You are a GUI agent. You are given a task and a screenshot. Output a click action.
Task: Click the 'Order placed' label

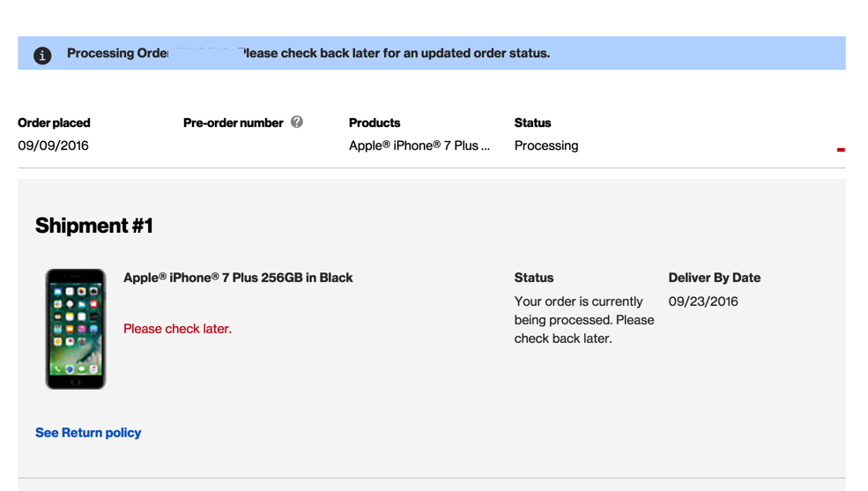click(x=54, y=123)
